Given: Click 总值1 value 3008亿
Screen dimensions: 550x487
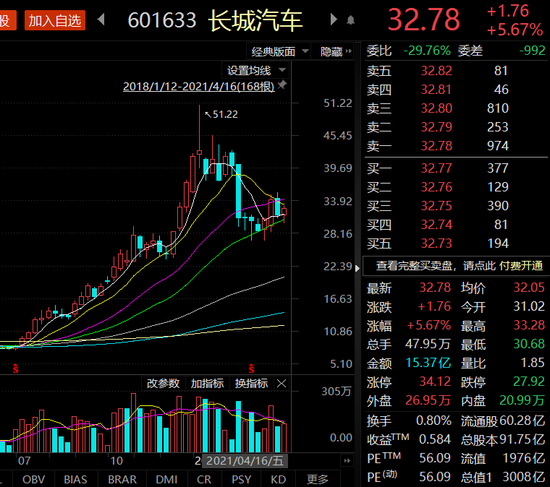Looking at the screenshot, I should click(523, 477).
